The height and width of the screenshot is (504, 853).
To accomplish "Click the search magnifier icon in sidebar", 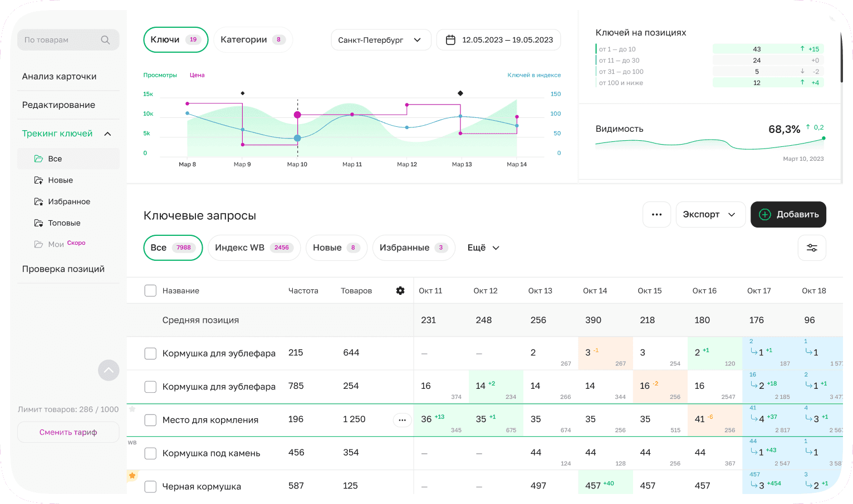I will [x=105, y=40].
